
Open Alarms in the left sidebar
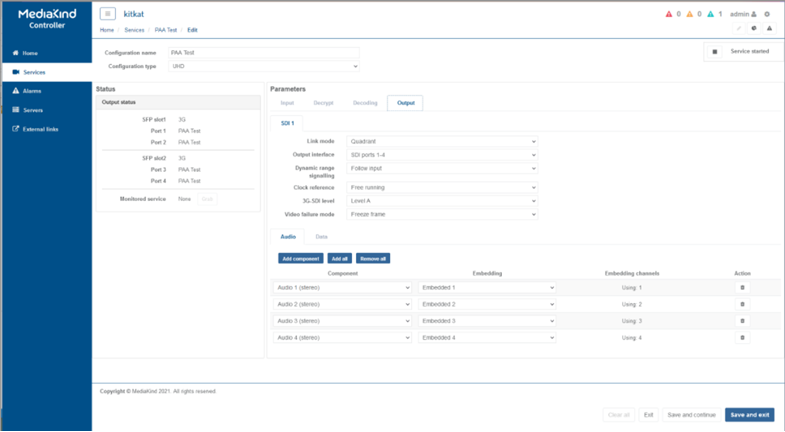(x=32, y=91)
